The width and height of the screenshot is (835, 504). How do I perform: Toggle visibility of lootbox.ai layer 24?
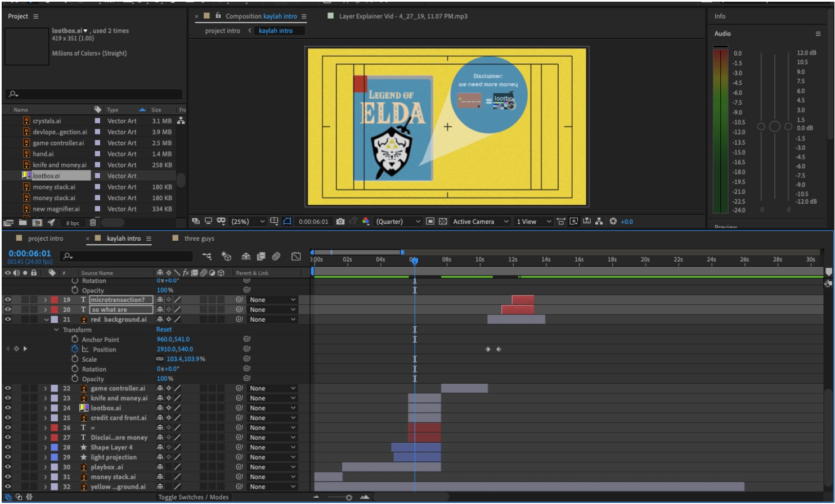tap(8, 408)
